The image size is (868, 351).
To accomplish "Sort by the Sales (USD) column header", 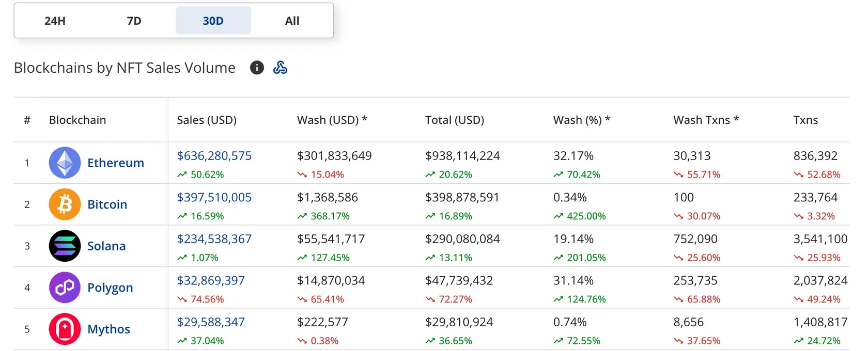I will [207, 120].
